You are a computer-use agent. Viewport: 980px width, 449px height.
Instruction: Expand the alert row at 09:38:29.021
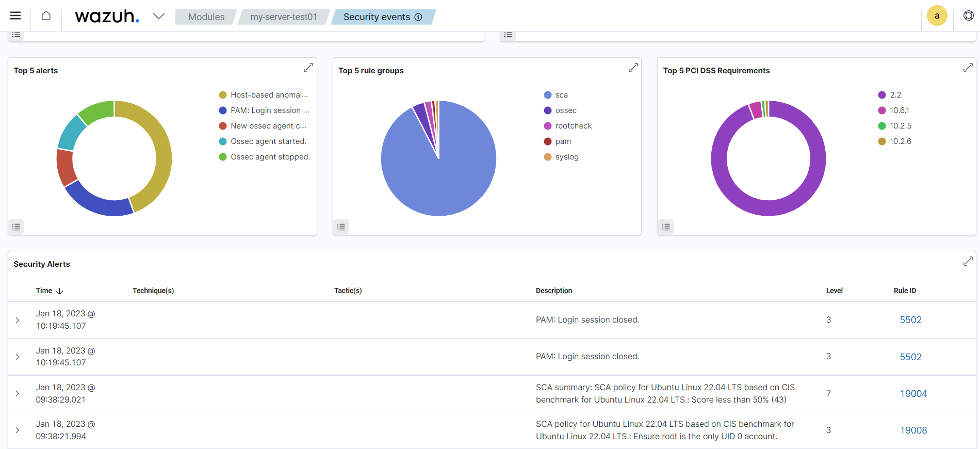[x=18, y=393]
